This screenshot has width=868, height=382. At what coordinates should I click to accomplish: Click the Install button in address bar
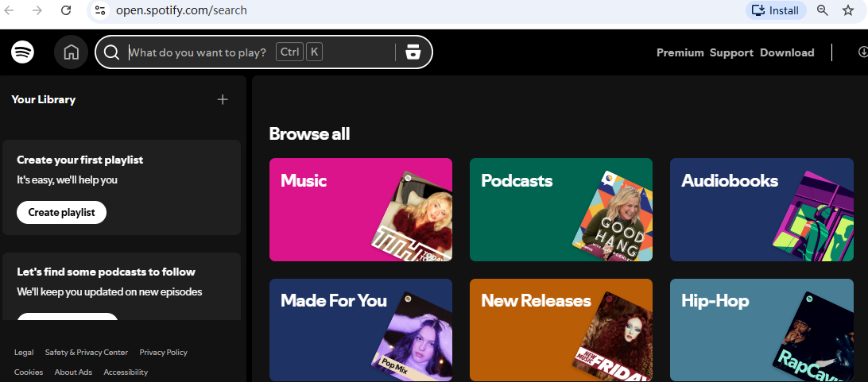[x=776, y=10]
